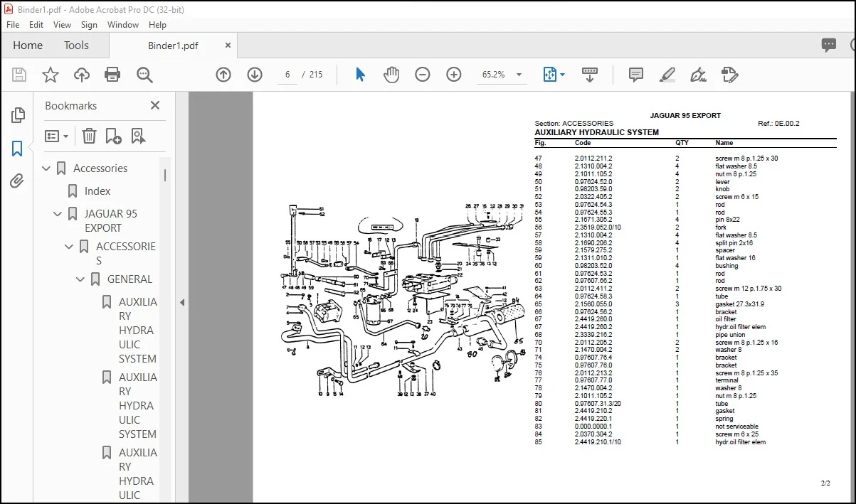Collapse the GENERAL bookmark
This screenshot has width=856, height=504.
point(80,279)
